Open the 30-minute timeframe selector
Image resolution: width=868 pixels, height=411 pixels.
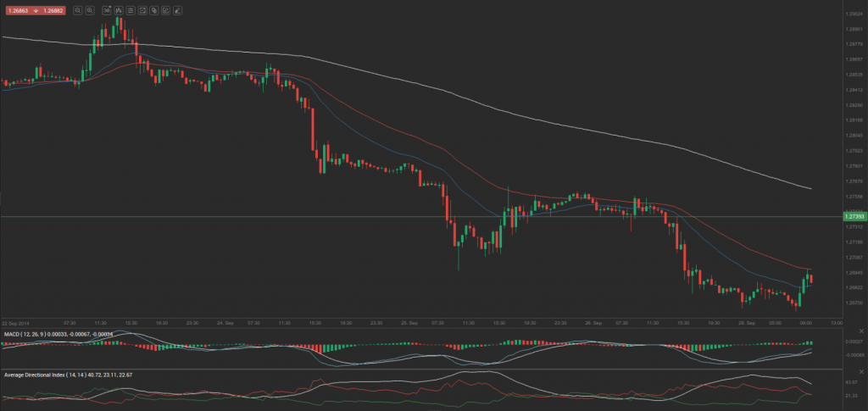[106, 11]
